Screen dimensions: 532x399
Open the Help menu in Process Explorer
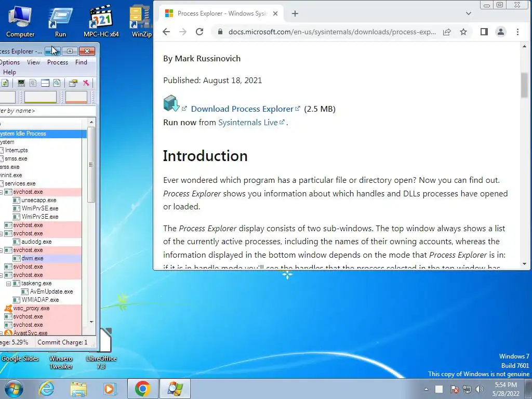click(x=9, y=72)
